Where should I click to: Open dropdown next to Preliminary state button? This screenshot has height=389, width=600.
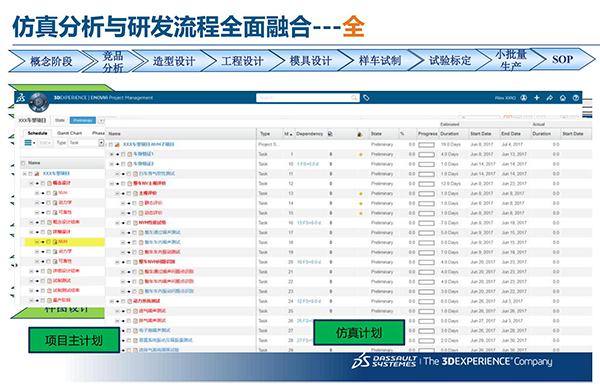click(101, 120)
